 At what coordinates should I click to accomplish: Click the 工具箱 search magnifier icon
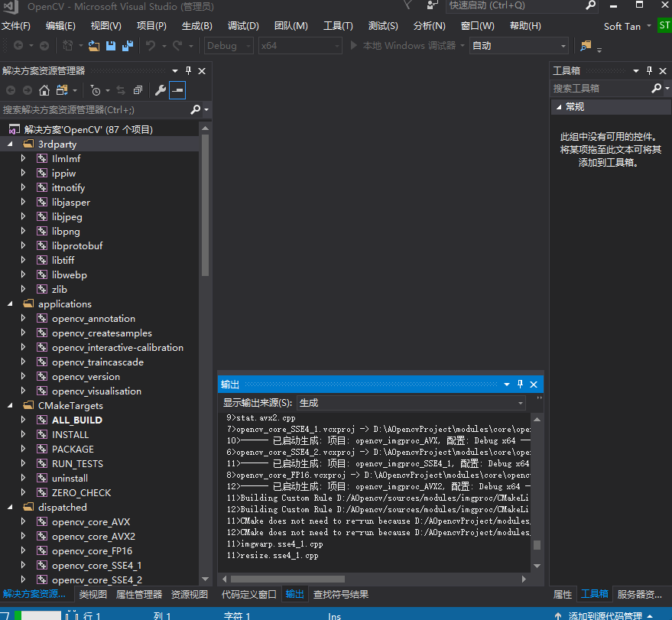tap(657, 88)
